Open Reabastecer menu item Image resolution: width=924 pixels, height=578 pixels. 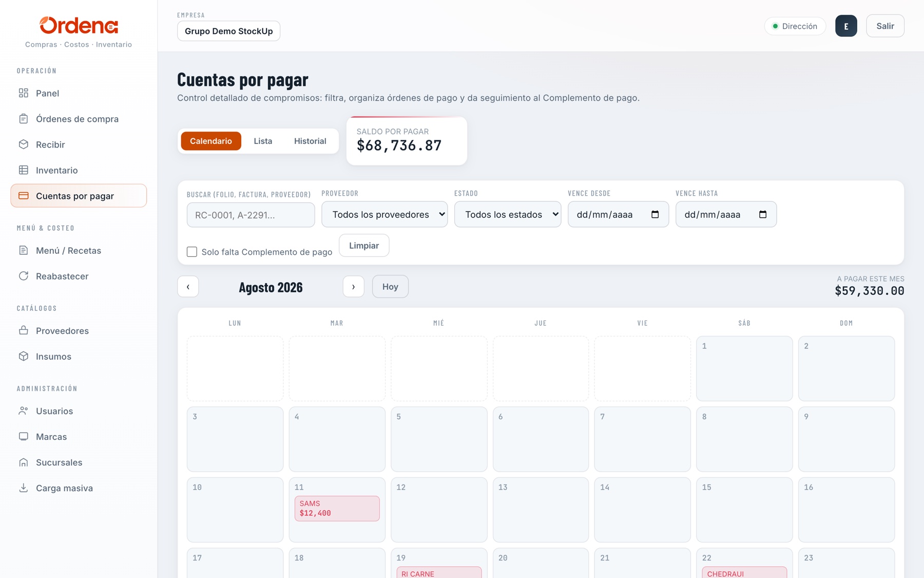pyautogui.click(x=79, y=276)
